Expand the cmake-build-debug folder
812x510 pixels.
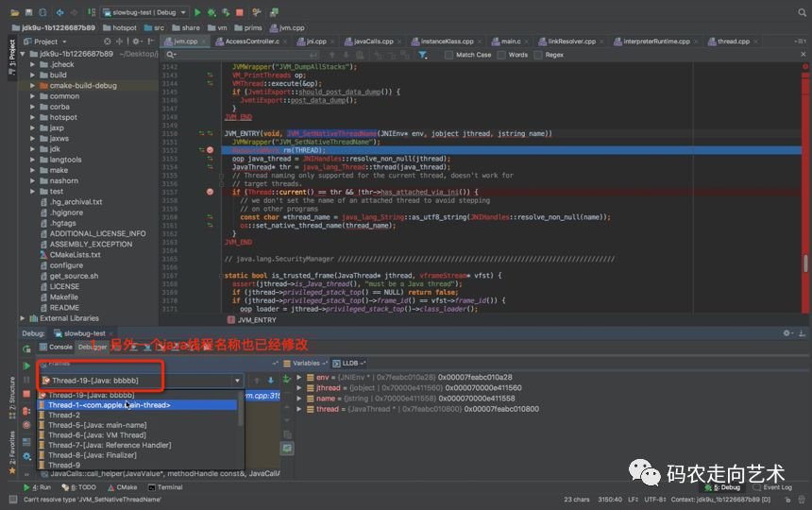[x=33, y=85]
